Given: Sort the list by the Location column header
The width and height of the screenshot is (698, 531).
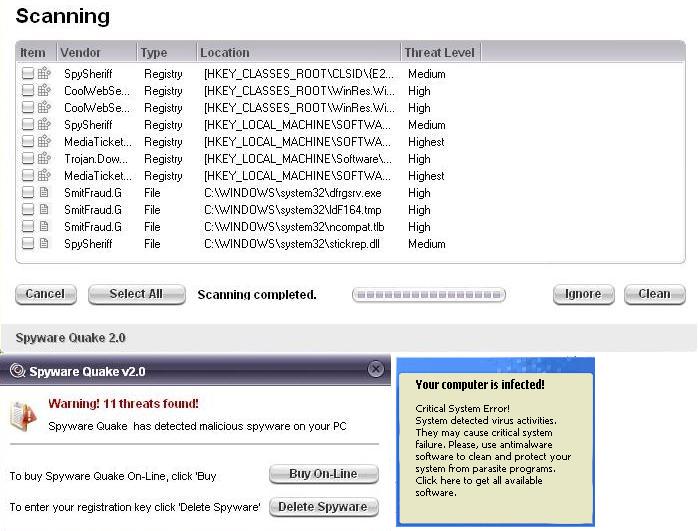Looking at the screenshot, I should click(x=299, y=52).
